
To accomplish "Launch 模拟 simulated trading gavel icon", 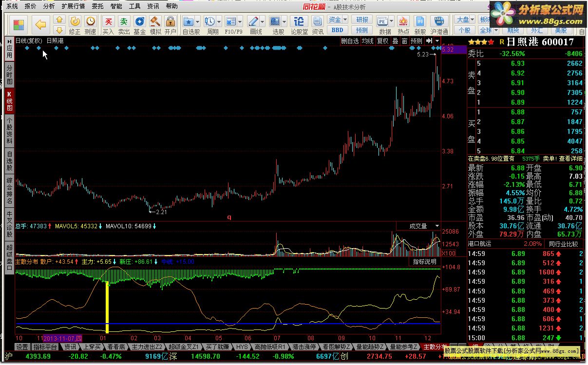I will (155, 25).
